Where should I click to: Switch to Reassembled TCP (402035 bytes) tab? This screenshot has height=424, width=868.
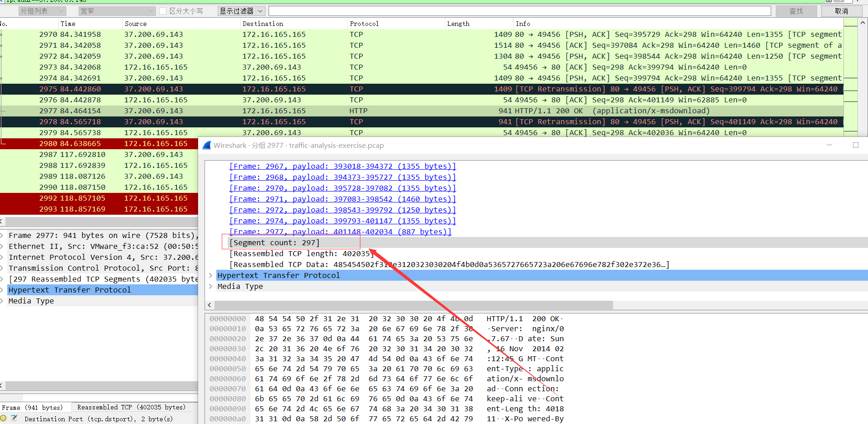point(131,407)
